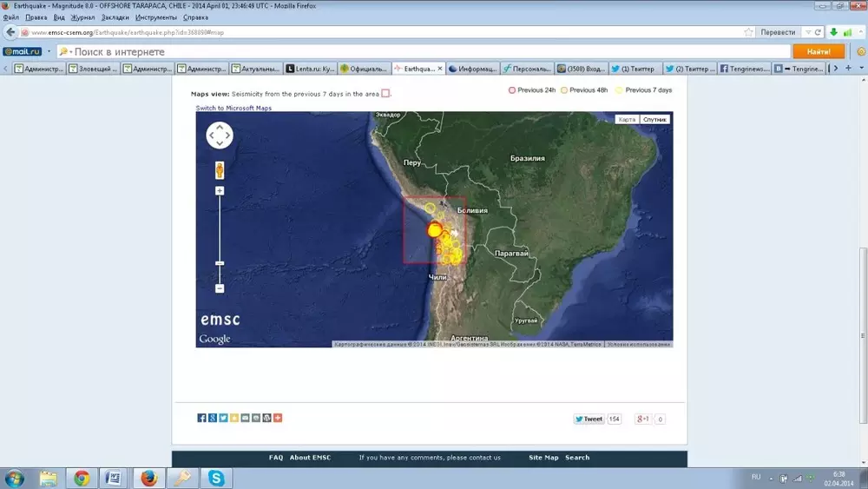The width and height of the screenshot is (868, 489).
Task: Click the Tweet button
Action: pos(589,419)
